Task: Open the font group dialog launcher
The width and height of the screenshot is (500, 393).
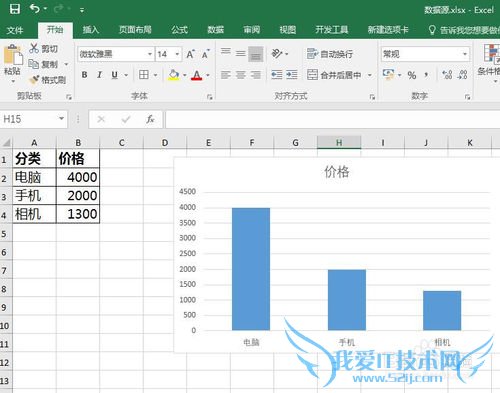Action: pos(210,97)
